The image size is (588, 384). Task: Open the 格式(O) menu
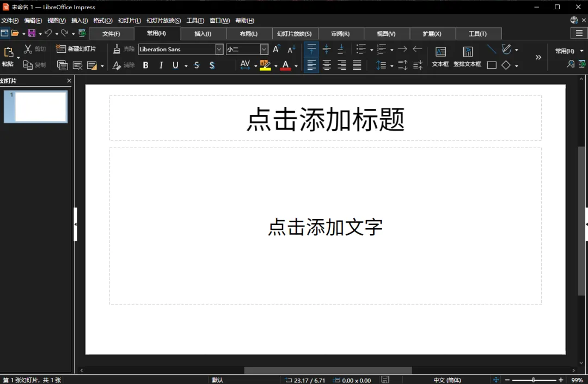pos(103,21)
